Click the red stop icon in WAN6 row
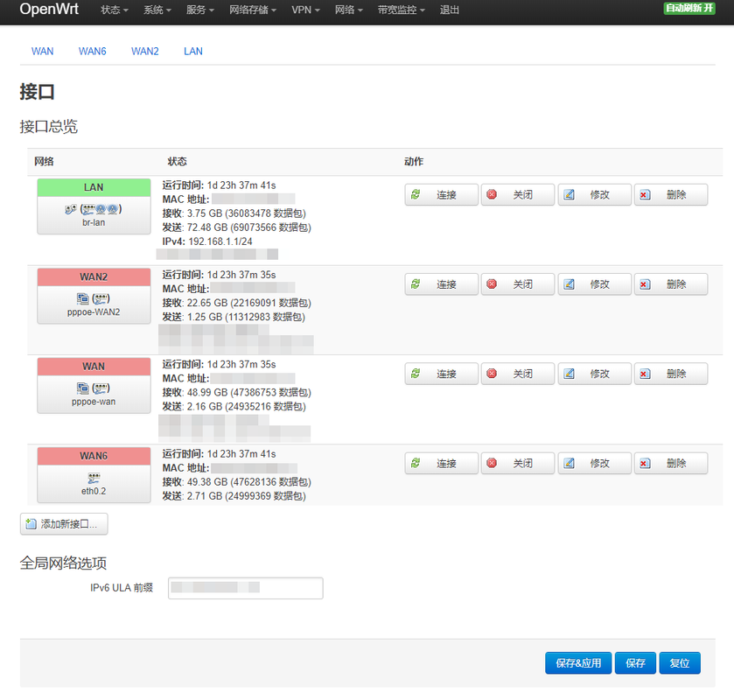This screenshot has height=700, width=734. pos(492,463)
